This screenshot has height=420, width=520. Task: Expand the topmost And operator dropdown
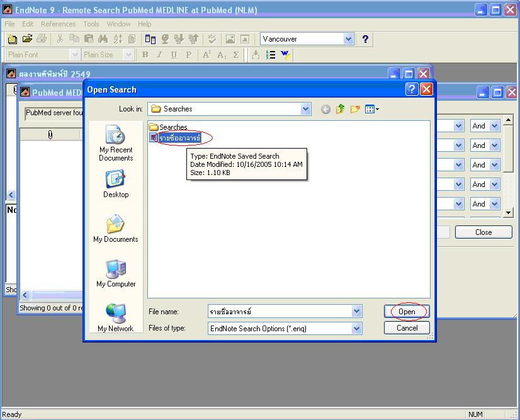[x=494, y=126]
